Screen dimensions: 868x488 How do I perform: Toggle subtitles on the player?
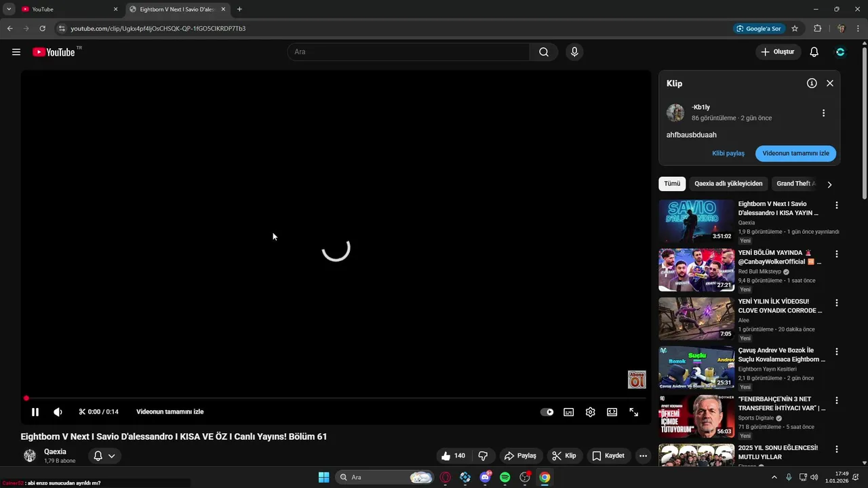569,412
